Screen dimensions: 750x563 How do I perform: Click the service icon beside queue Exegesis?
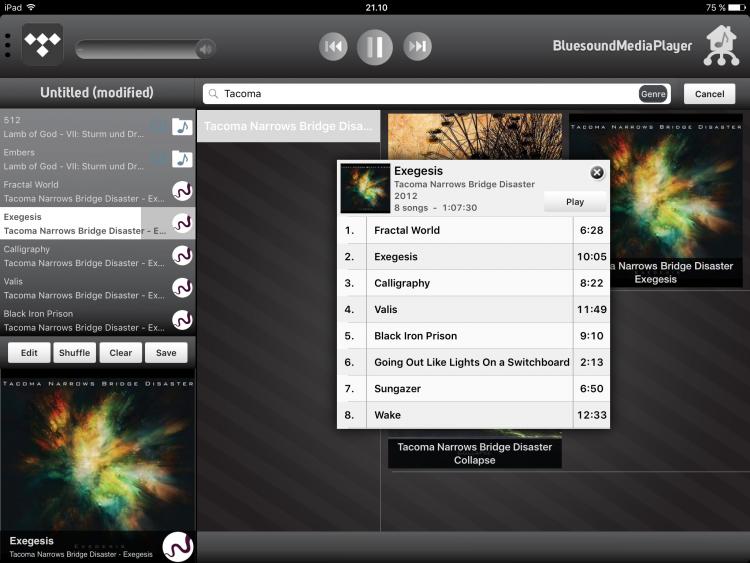pos(182,223)
